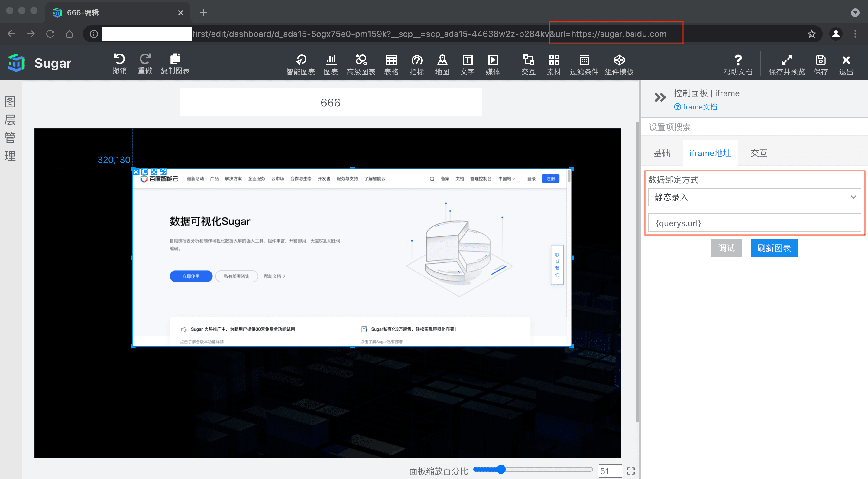Click the embedded page scrollbar
Image resolution: width=868 pixels, height=479 pixels.
coord(569,176)
